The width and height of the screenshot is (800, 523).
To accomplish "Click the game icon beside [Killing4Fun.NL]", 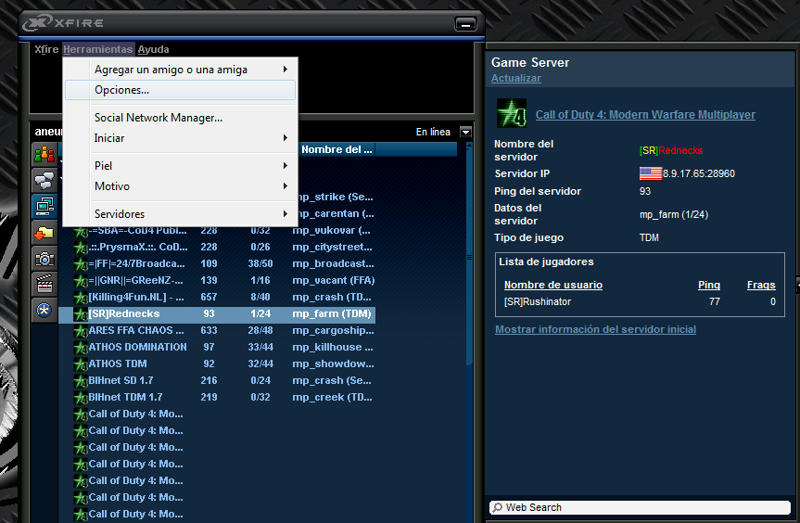I will [81, 297].
